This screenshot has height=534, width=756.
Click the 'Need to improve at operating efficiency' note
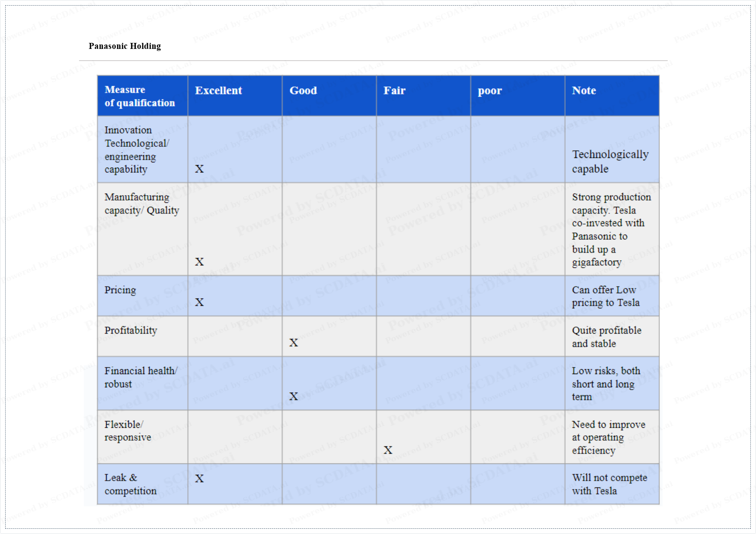pyautogui.click(x=608, y=437)
